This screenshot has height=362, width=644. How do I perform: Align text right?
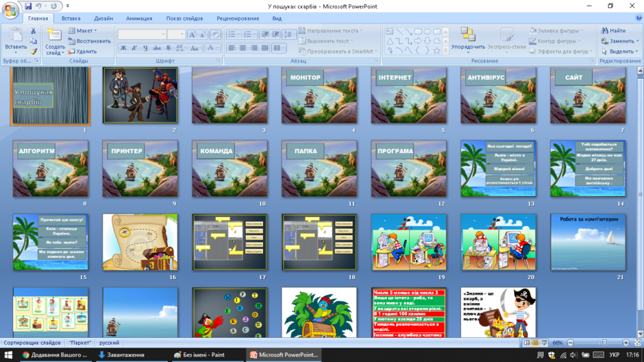[x=254, y=48]
